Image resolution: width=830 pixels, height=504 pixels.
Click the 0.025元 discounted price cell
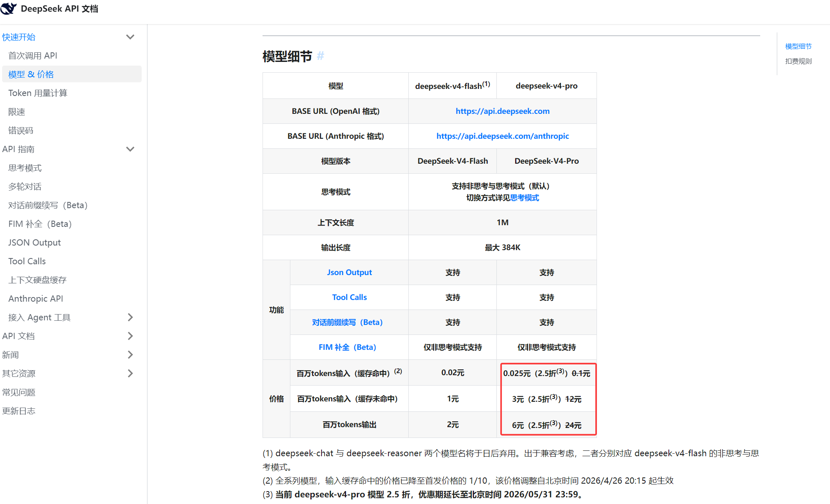pos(546,373)
